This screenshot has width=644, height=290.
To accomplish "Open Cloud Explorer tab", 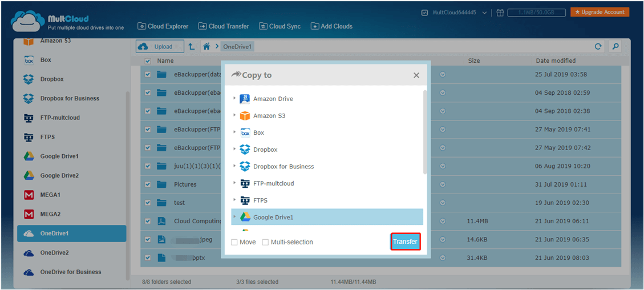I will click(x=163, y=26).
